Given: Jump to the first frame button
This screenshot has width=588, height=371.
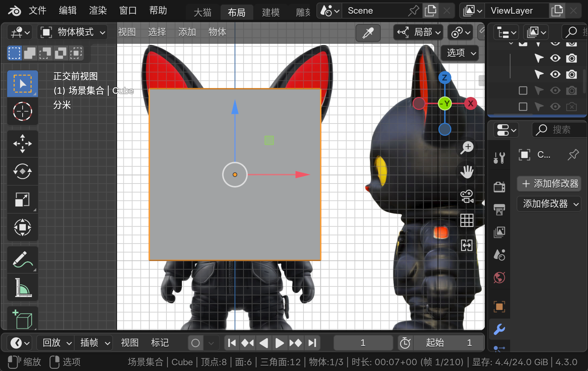Looking at the screenshot, I should (232, 343).
